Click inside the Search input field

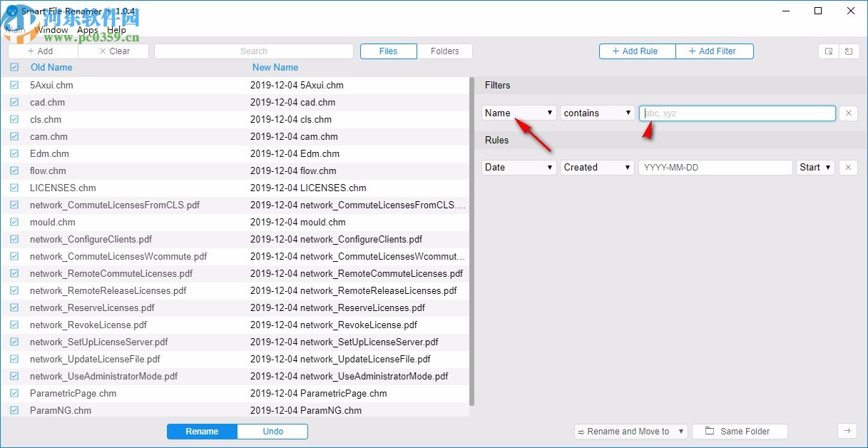254,51
